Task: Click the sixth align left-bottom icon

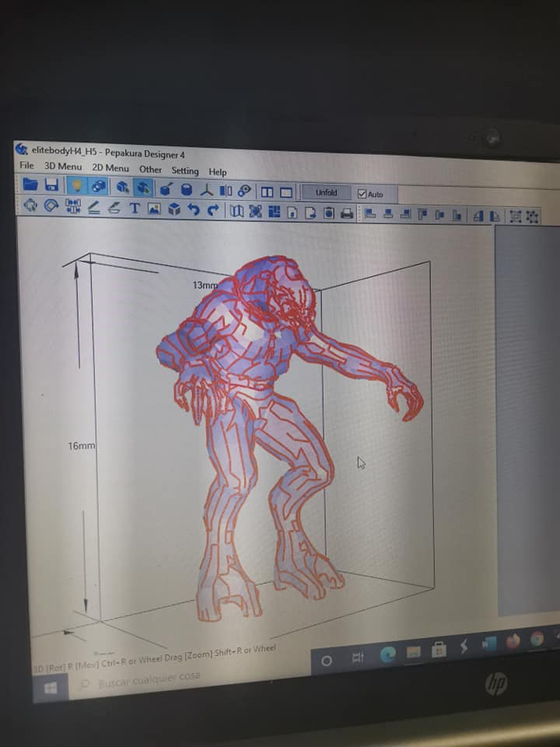Action: point(457,216)
